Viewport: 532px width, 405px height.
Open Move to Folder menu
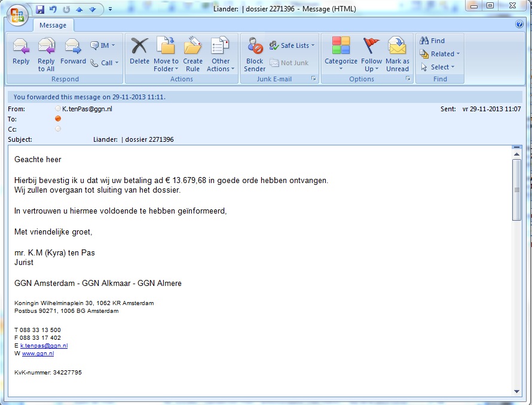tap(166, 54)
